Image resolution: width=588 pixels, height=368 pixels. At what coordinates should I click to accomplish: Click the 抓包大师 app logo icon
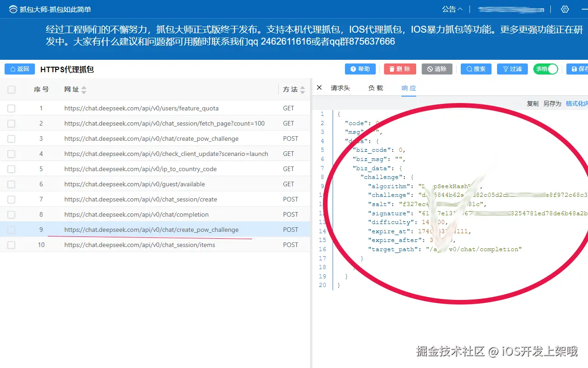coord(13,9)
